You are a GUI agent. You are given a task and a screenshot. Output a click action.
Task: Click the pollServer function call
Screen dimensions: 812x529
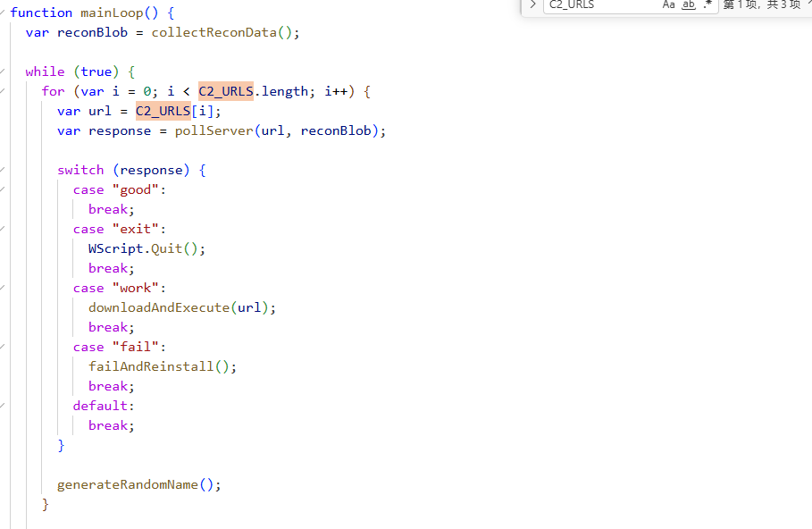(x=213, y=131)
